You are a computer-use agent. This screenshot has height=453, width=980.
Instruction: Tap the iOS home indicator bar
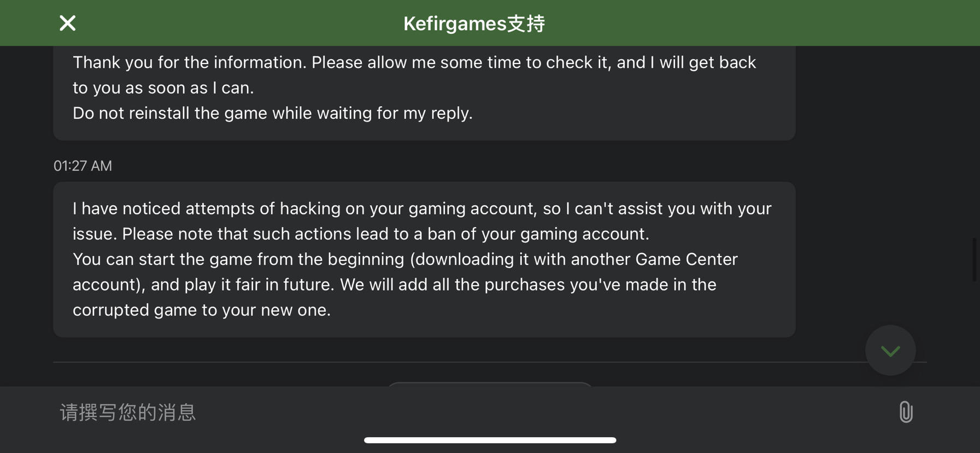point(490,440)
